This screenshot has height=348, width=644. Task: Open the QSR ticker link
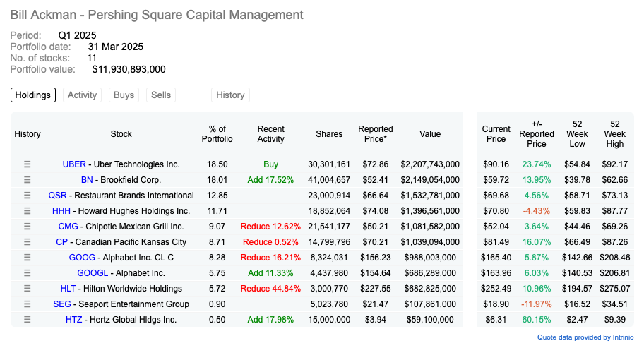57,196
